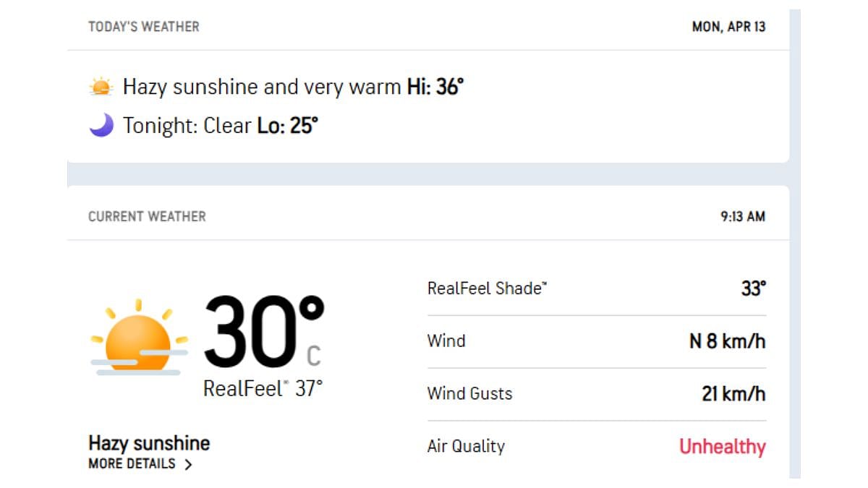Click the Wind Gusts row label
868x488 pixels.
coord(469,394)
